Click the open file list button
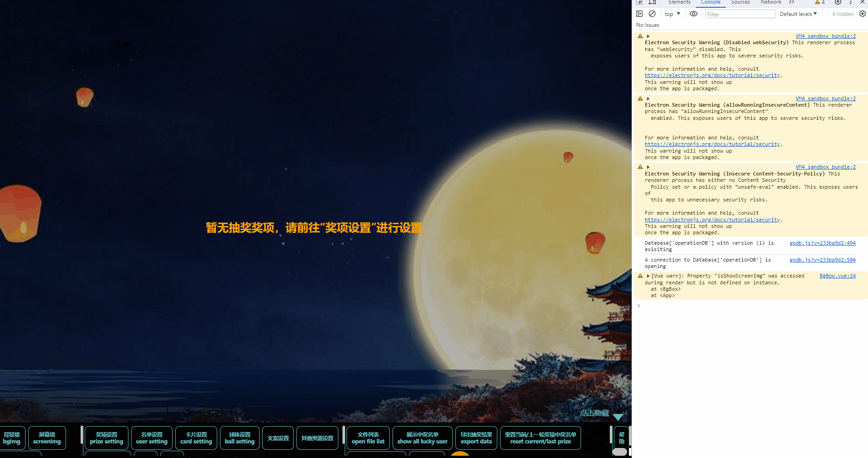Image resolution: width=868 pixels, height=458 pixels. [x=368, y=438]
